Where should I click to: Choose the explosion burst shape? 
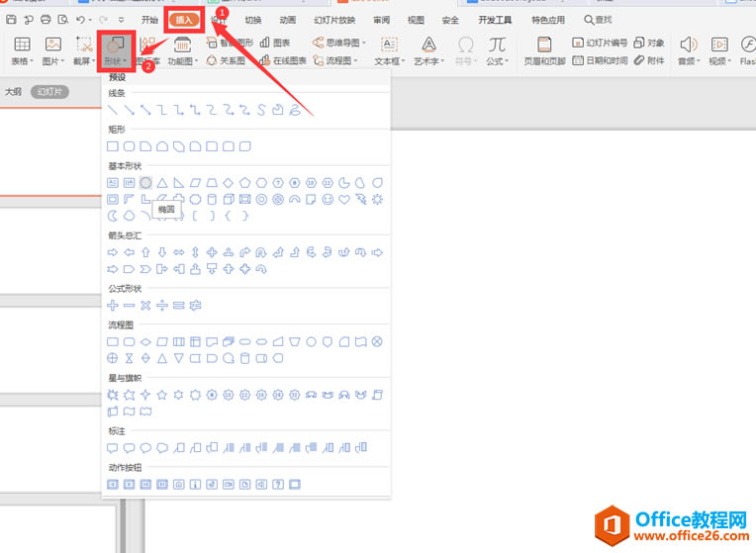(113, 395)
